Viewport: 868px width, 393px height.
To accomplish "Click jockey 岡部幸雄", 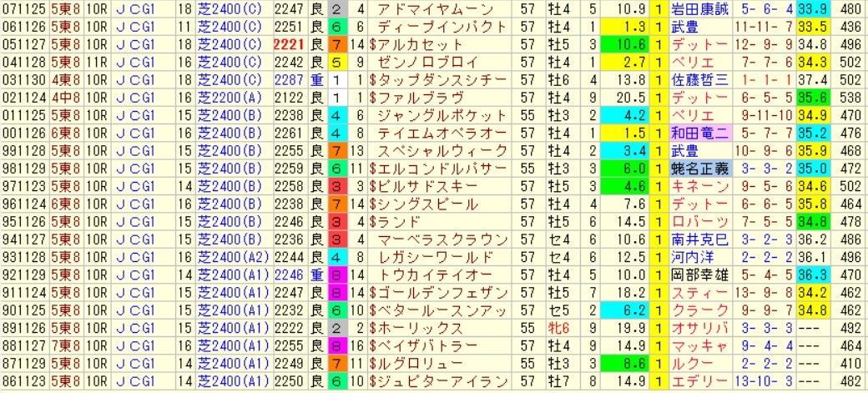I will [700, 273].
